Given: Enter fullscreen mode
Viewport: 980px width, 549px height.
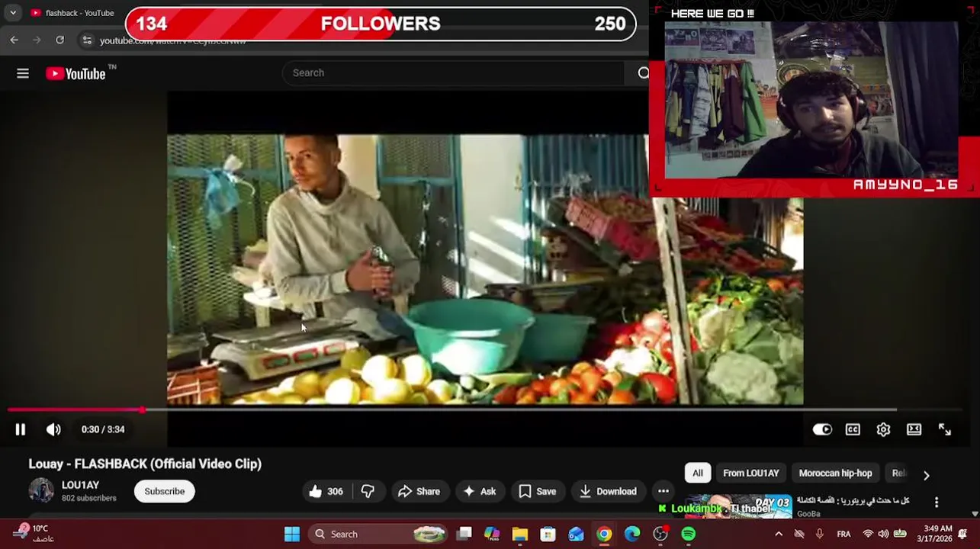Looking at the screenshot, I should (x=944, y=429).
